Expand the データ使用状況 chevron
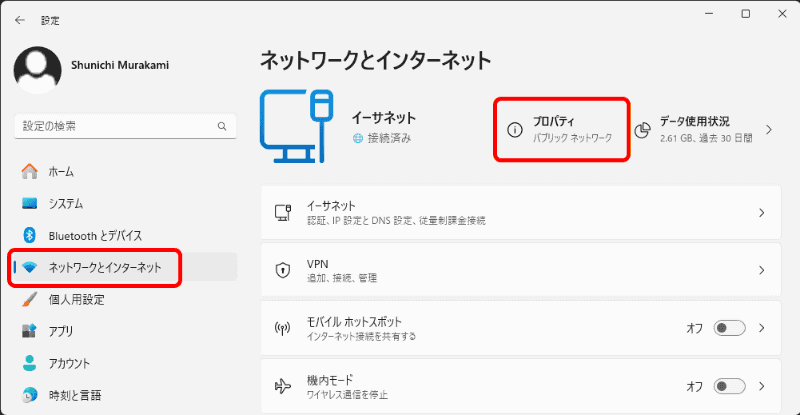800x415 pixels. [769, 130]
